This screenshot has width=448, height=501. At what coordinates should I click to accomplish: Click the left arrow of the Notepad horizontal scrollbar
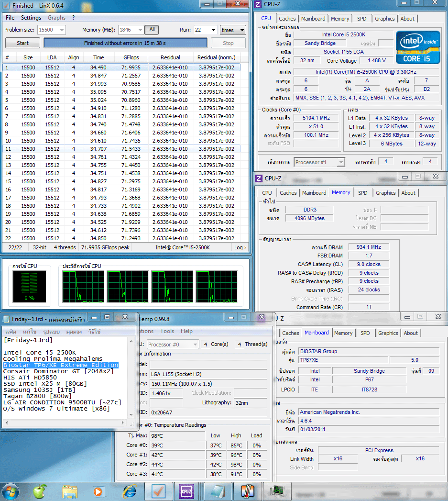click(x=6, y=423)
